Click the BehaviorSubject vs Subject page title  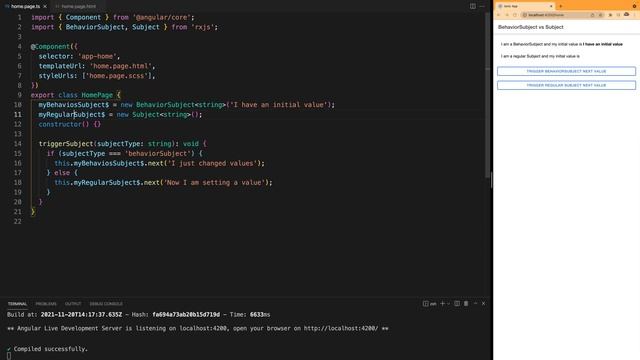coord(531,27)
